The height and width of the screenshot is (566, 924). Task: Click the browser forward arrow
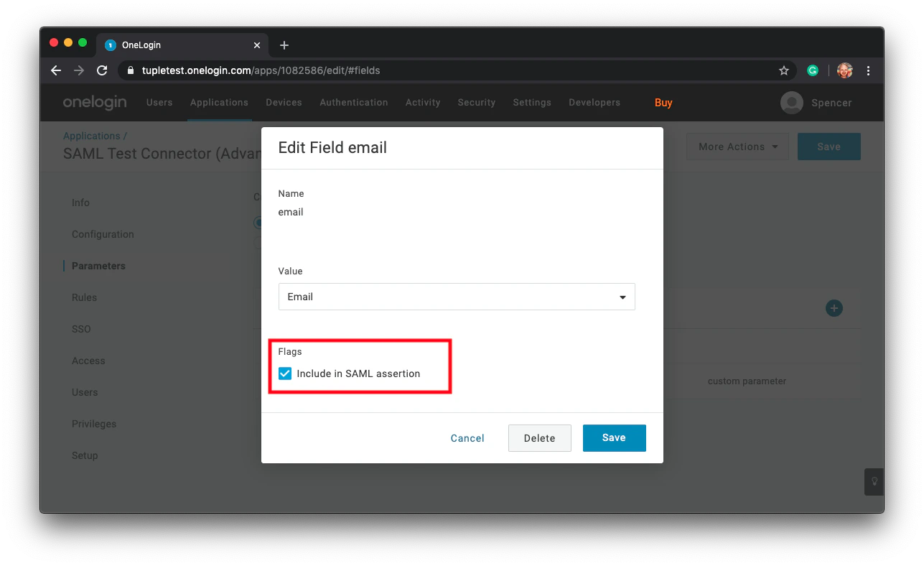(x=79, y=70)
